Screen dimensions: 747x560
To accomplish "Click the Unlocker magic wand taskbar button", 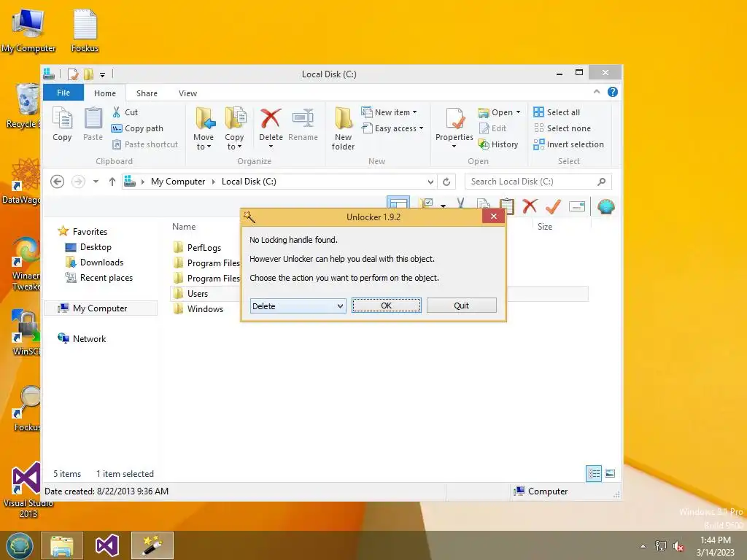I will [x=152, y=545].
